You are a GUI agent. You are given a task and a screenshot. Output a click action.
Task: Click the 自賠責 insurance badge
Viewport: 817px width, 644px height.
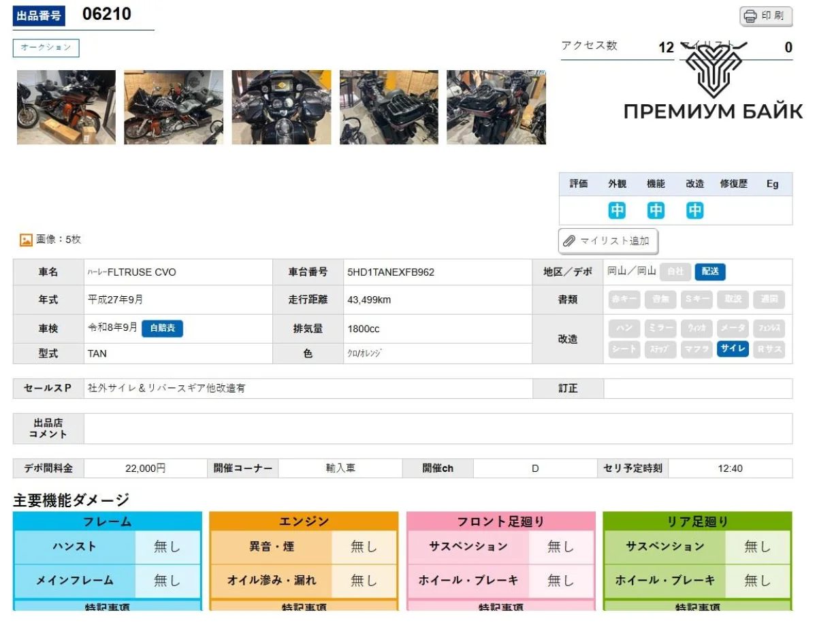[x=162, y=329]
